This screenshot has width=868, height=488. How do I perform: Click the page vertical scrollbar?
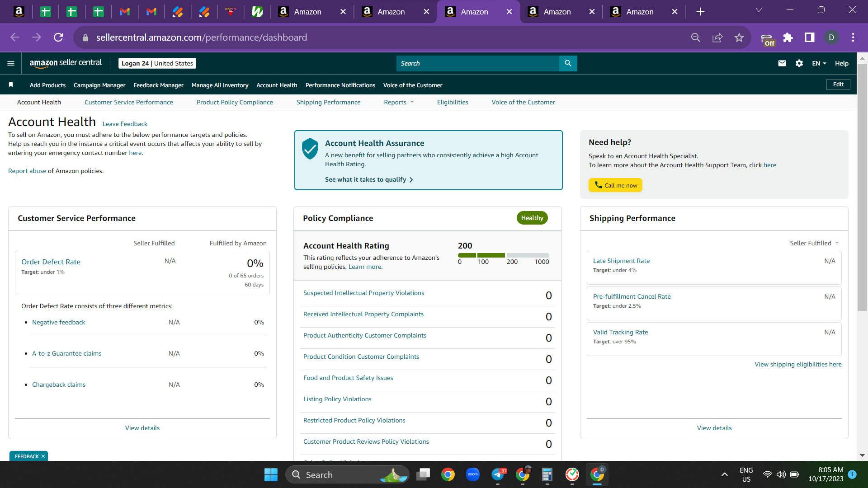pyautogui.click(x=862, y=188)
